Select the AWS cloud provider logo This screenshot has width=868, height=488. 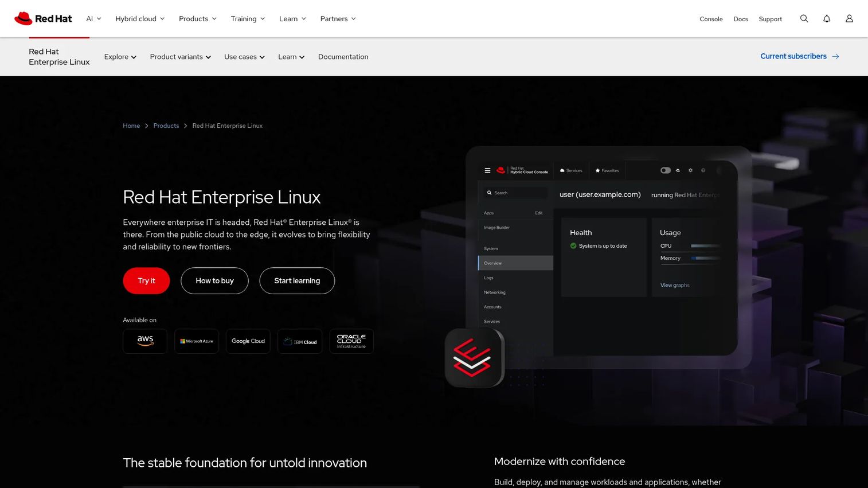pyautogui.click(x=145, y=341)
